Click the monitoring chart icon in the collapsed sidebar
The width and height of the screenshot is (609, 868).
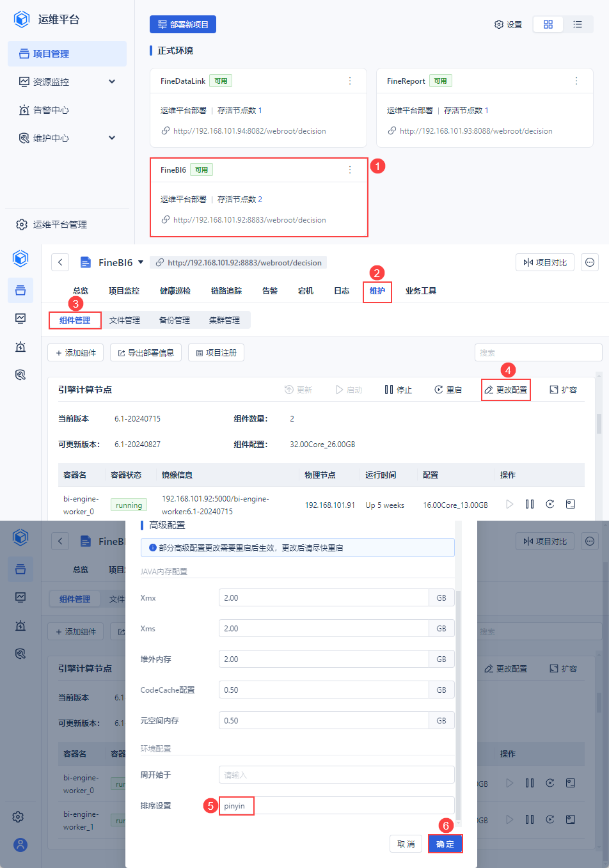coord(20,319)
